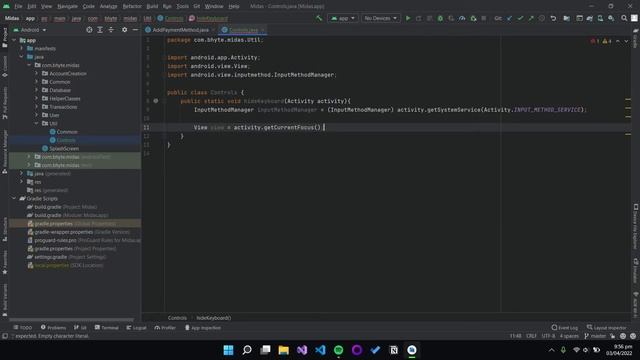Show Git history clock icon

coord(542,18)
